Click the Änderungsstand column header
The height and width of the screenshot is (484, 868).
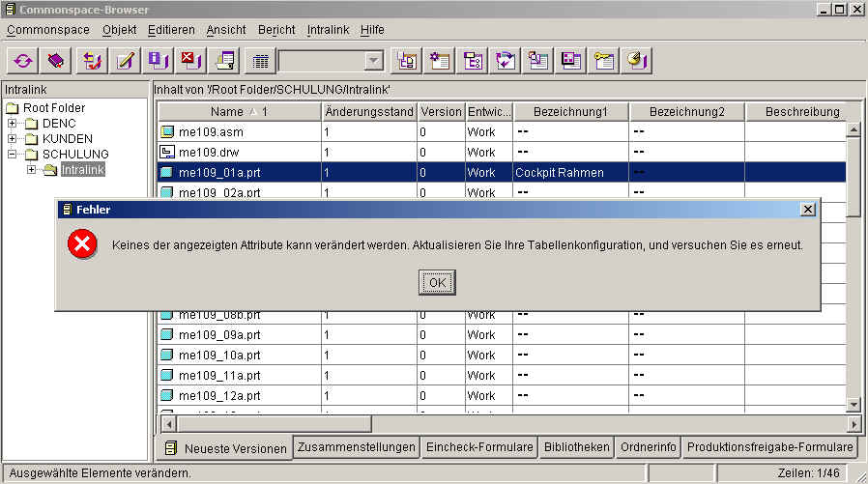pyautogui.click(x=369, y=112)
